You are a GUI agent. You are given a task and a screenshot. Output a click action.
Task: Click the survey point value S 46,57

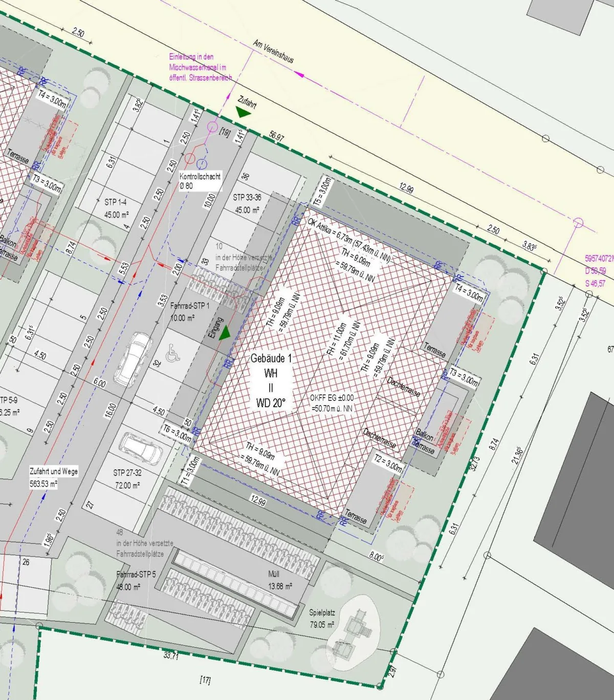click(x=596, y=283)
